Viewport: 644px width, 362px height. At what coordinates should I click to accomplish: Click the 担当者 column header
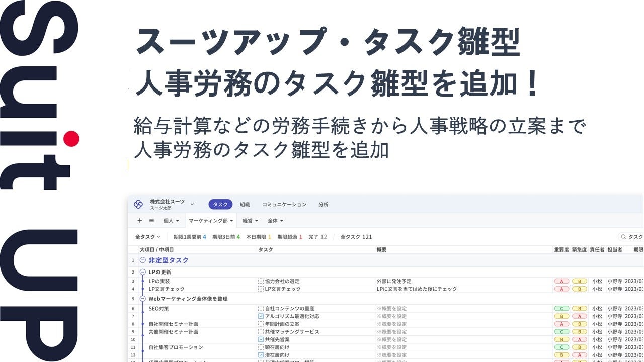[x=615, y=250]
